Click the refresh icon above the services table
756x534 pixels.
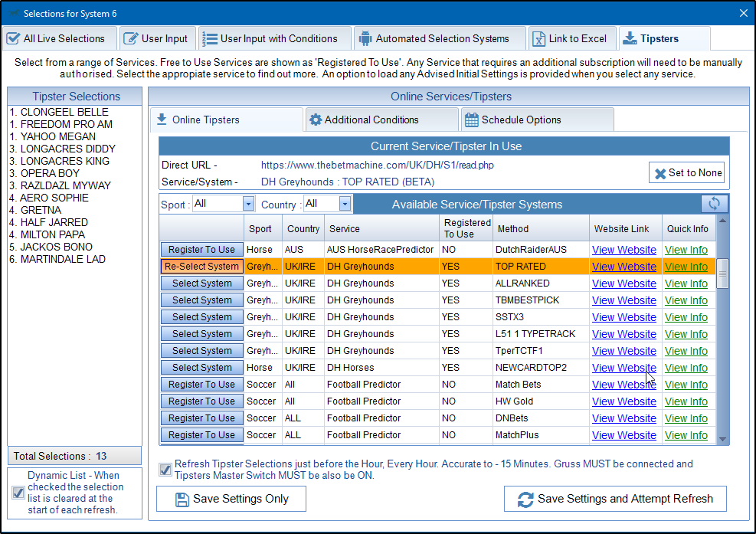(714, 204)
